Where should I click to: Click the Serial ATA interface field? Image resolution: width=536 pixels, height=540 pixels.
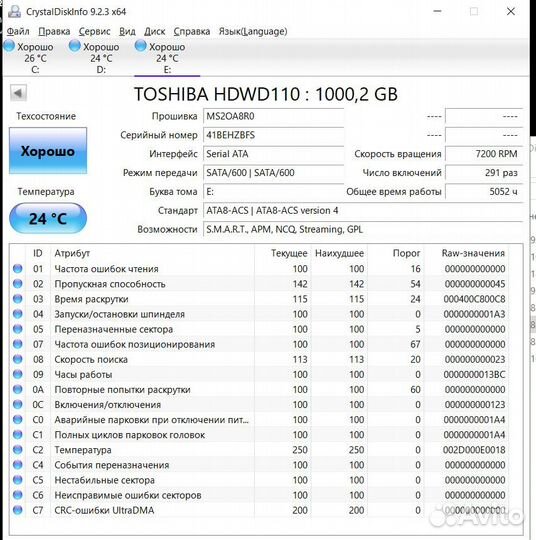point(274,154)
